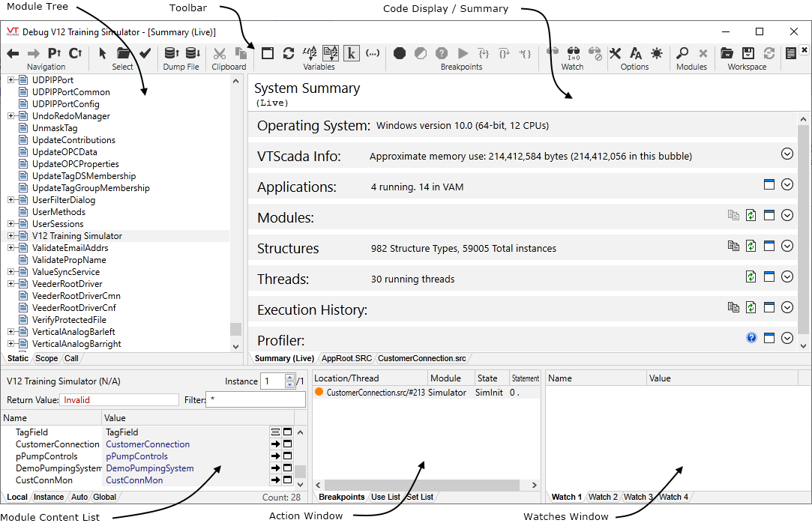This screenshot has width=812, height=523.
Task: Expand the Applications section chevron
Action: pyautogui.click(x=787, y=184)
